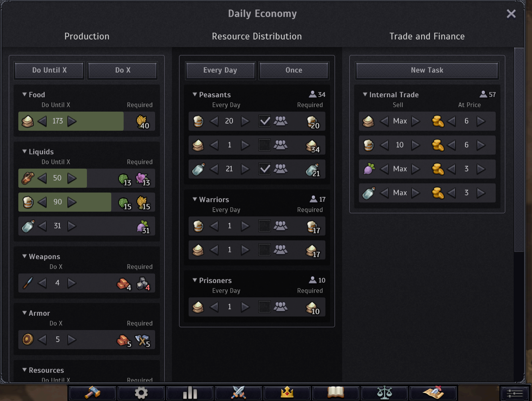This screenshot has height=401, width=532.
Task: Collapse the Internal Trade section
Action: point(365,94)
